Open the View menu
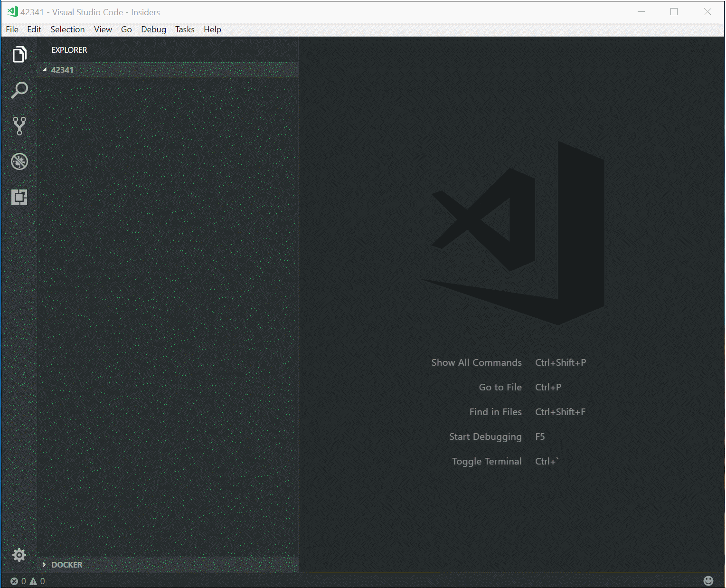The width and height of the screenshot is (726, 588). tap(103, 29)
